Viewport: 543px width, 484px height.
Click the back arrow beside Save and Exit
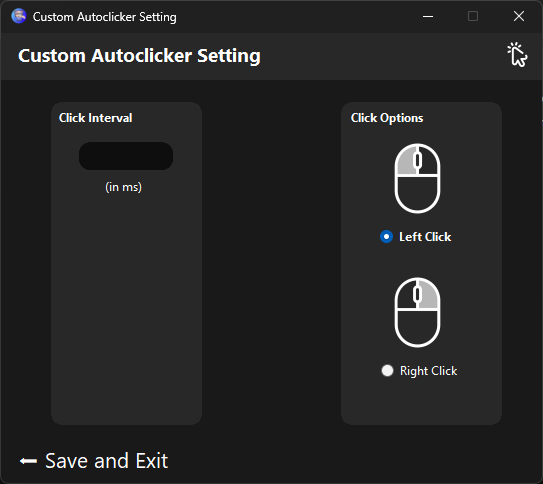point(28,461)
